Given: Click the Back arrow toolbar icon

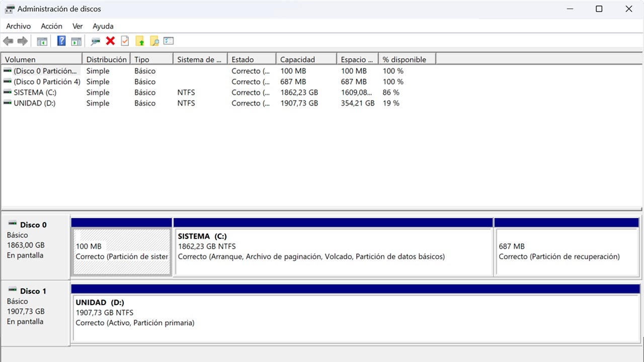Looking at the screenshot, I should pyautogui.click(x=8, y=41).
